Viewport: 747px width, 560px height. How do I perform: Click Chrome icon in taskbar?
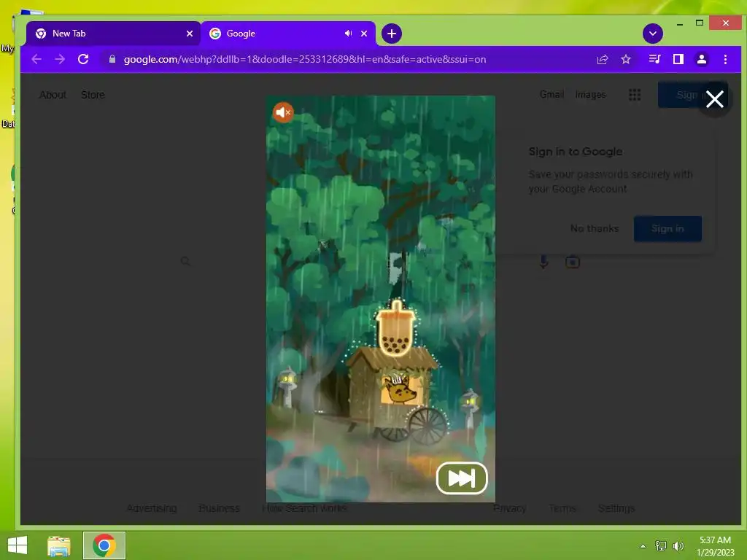click(104, 545)
